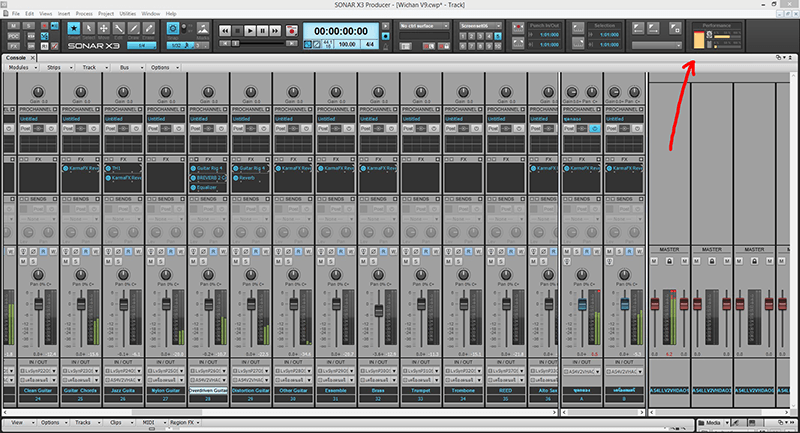Viewport: 800px width, 433px height.
Task: Open the Strips dropdown
Action: [59, 67]
